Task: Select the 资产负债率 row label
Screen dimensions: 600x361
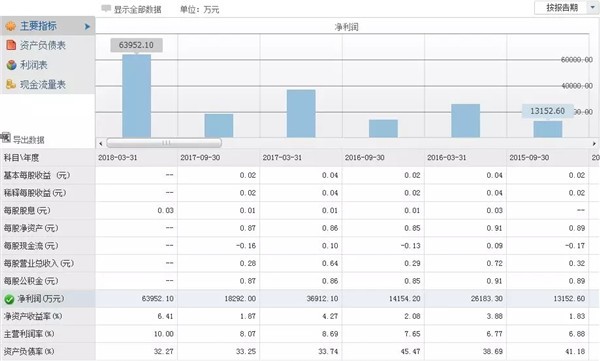Action: 29,351
